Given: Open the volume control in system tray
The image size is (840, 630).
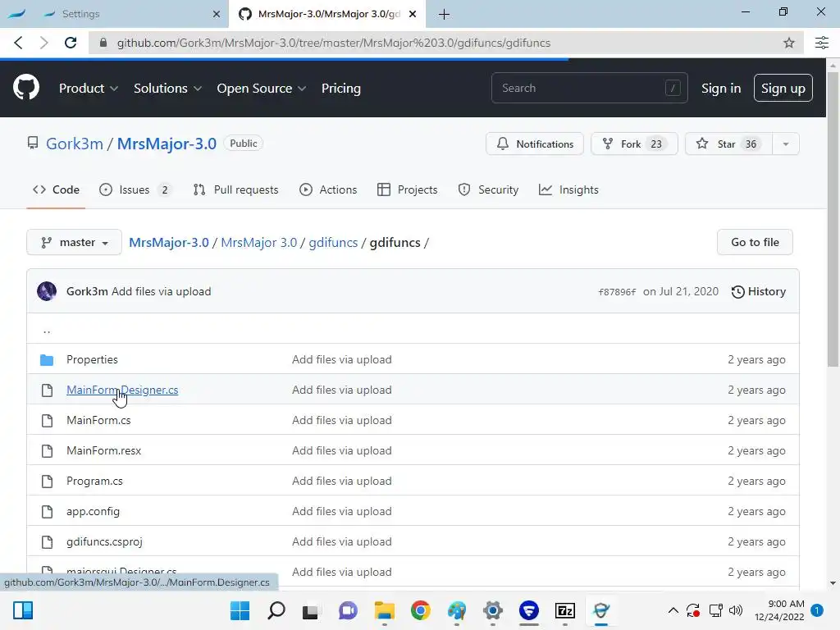Looking at the screenshot, I should 736,610.
